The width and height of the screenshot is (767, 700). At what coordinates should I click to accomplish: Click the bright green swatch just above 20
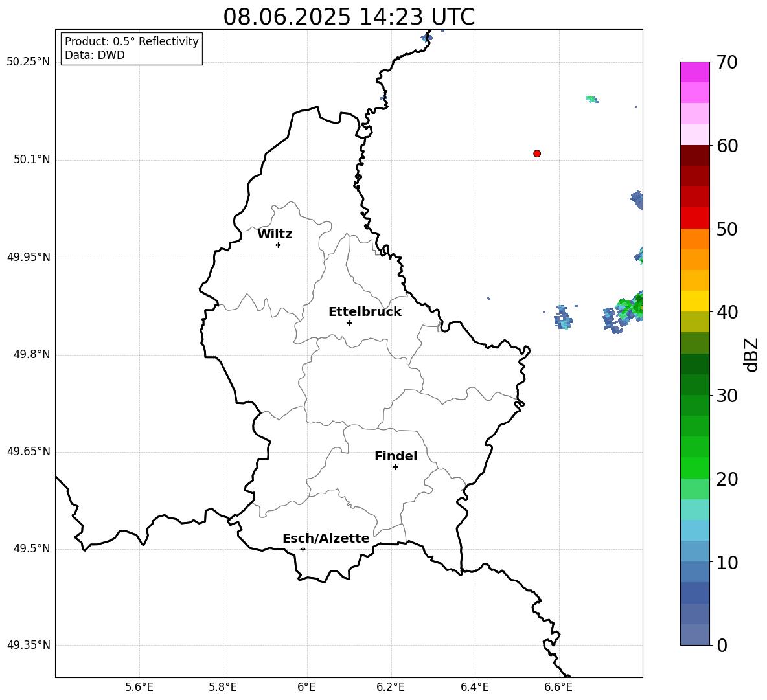coord(695,468)
